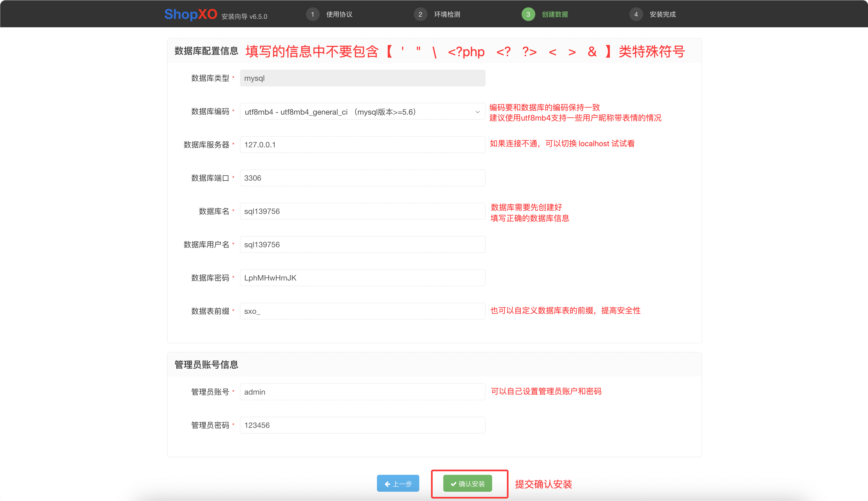
Task: Select the disabled mysql database type field
Action: (362, 78)
